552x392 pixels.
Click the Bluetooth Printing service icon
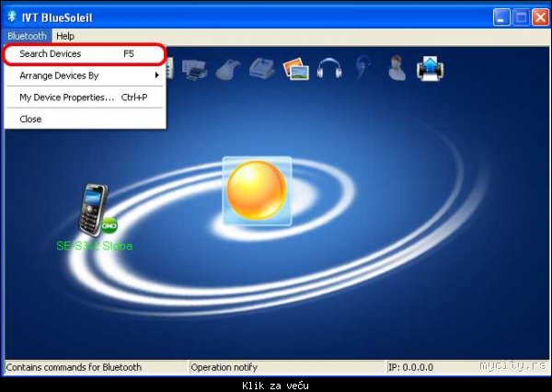(195, 69)
